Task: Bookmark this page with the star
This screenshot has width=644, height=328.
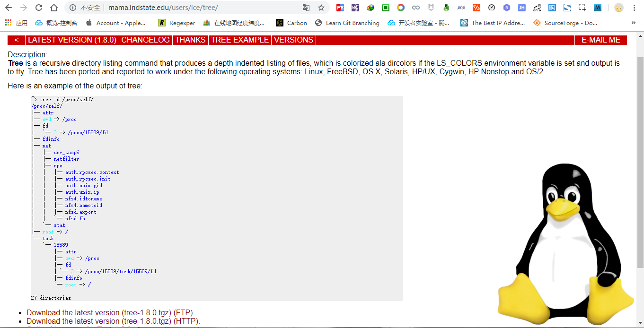Action: tap(321, 8)
